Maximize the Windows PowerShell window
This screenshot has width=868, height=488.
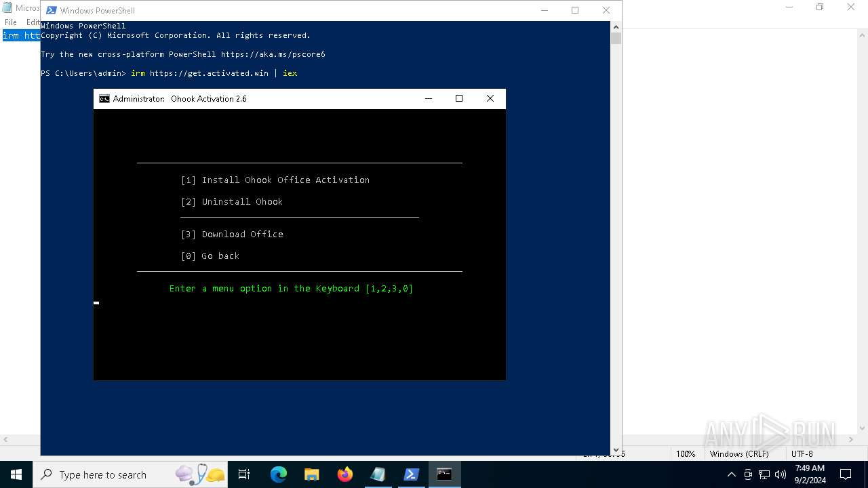575,10
